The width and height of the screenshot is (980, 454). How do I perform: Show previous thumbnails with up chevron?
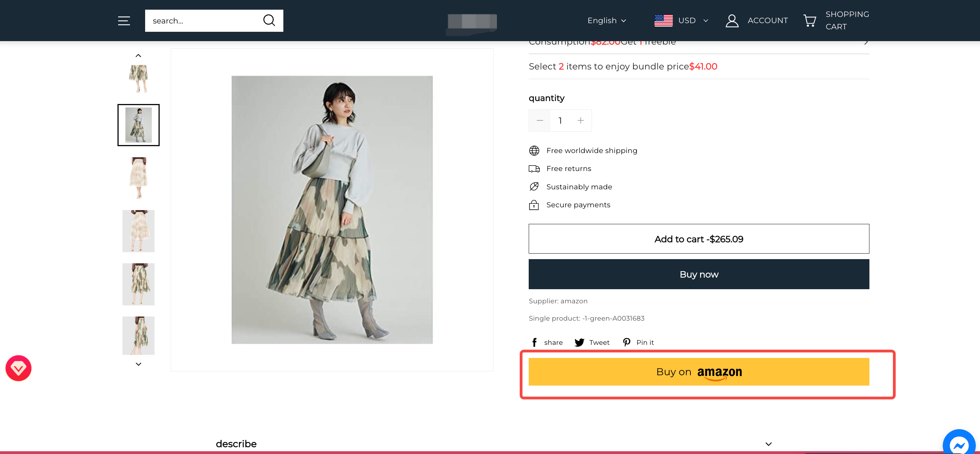tap(139, 56)
